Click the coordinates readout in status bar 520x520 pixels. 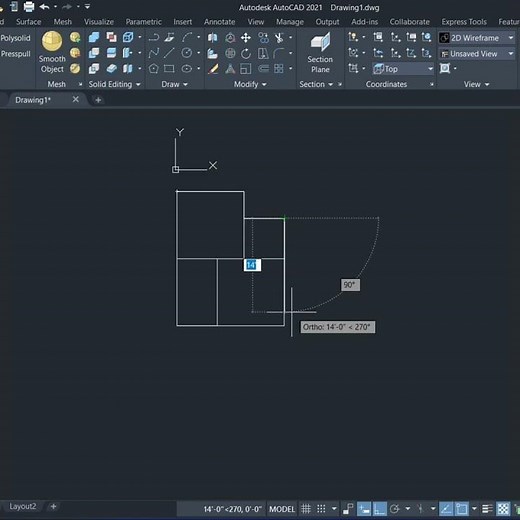232,509
